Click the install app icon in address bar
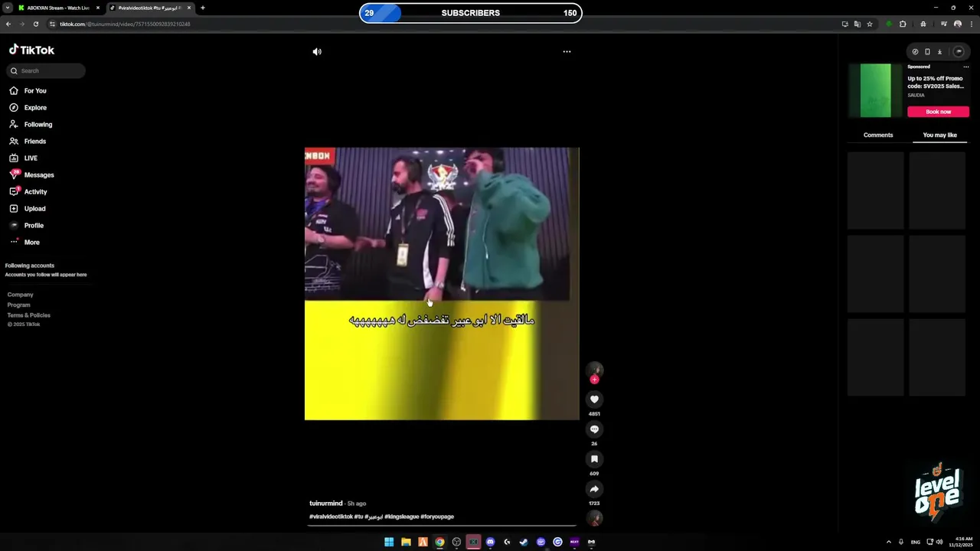Viewport: 980px width, 551px height. coord(845,24)
